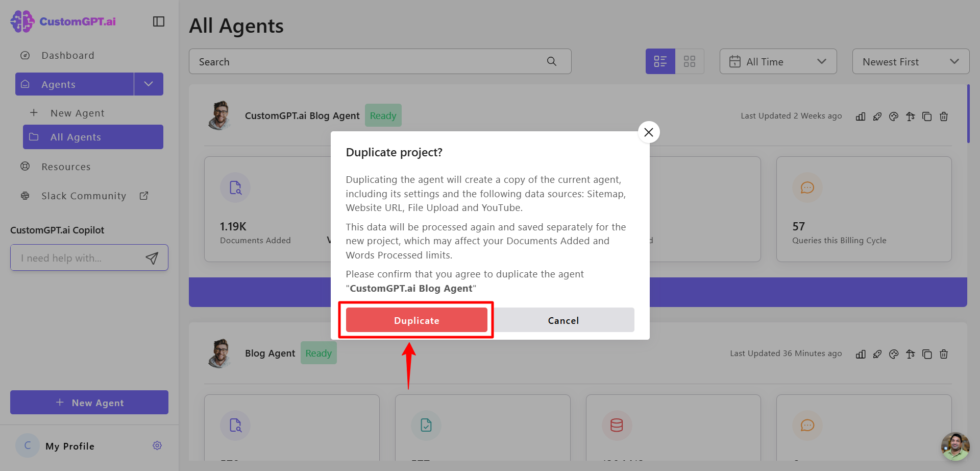The image size is (980, 471).
Task: Click Blog Agent red database icon
Action: (617, 425)
